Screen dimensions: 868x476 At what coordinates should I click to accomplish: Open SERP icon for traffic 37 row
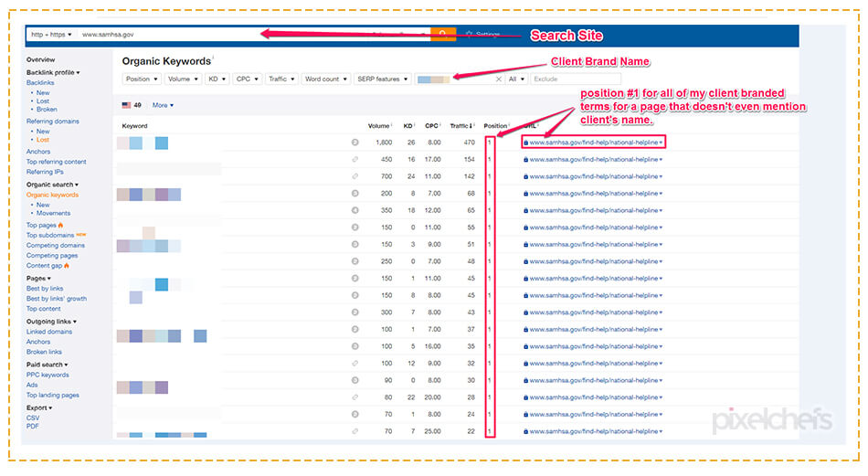pyautogui.click(x=355, y=329)
